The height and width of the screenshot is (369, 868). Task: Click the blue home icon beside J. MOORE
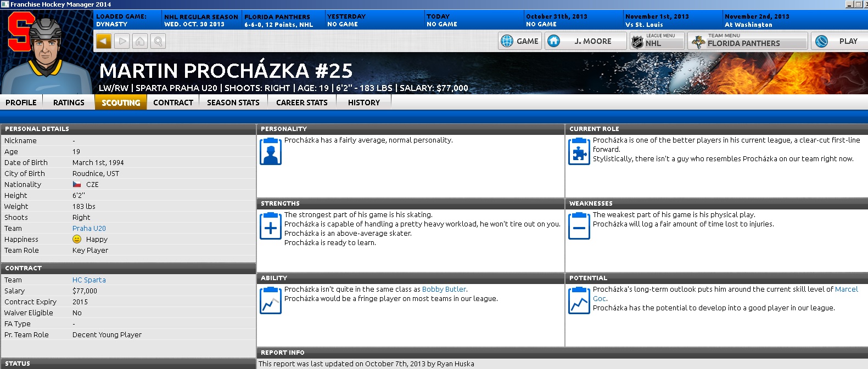(x=554, y=41)
